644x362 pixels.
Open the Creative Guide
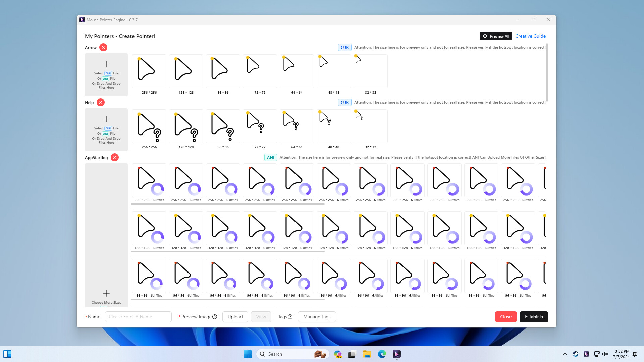click(x=530, y=36)
